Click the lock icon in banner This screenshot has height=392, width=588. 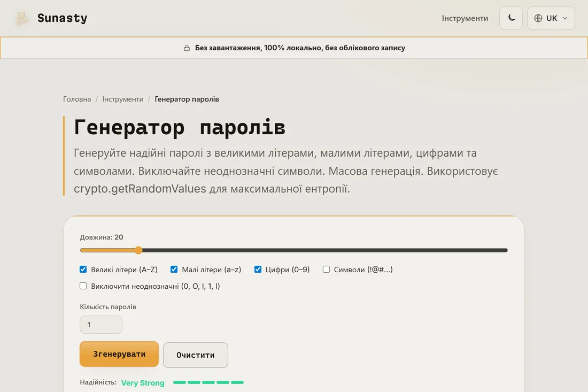[187, 48]
